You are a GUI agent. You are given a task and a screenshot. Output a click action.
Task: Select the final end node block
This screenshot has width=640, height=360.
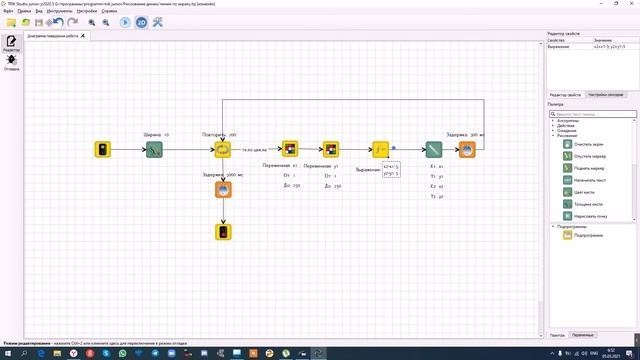(x=223, y=232)
